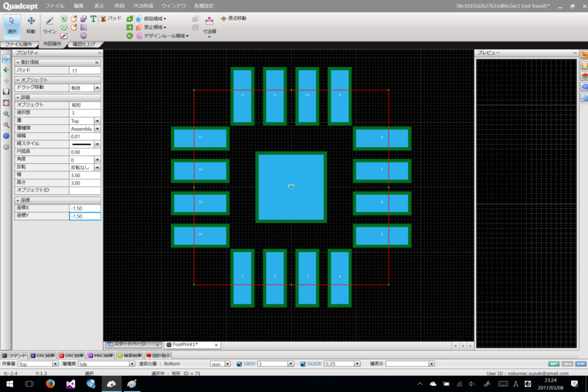588x392 pixels.
Task: Switch to ファイル操作 ribbon tab
Action: (x=18, y=44)
